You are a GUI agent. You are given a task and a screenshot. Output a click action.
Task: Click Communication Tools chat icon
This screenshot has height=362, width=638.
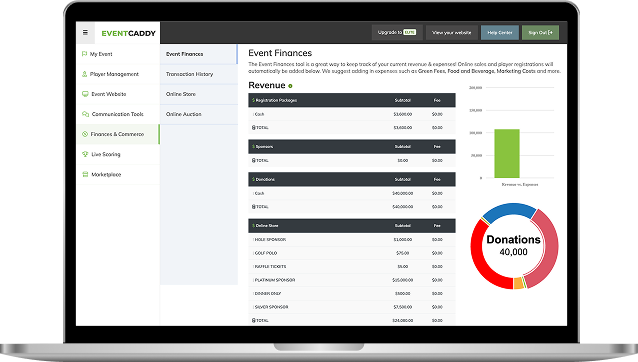tap(85, 114)
